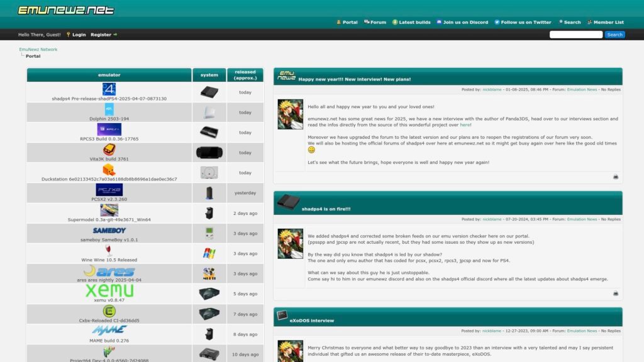This screenshot has height=362, width=644.
Task: Click the '5 days ago' cell in the xemu row
Action: coord(245,294)
